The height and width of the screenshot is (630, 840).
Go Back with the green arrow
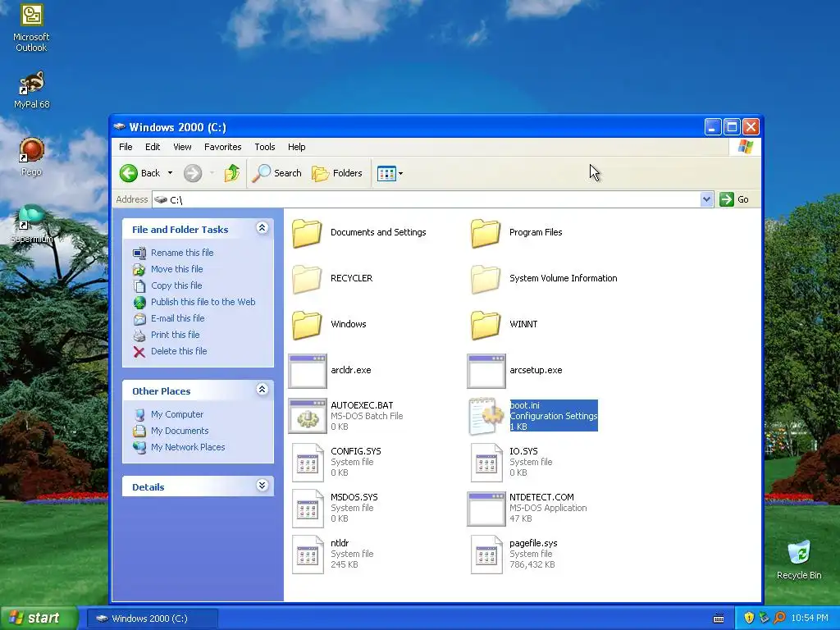(140, 173)
